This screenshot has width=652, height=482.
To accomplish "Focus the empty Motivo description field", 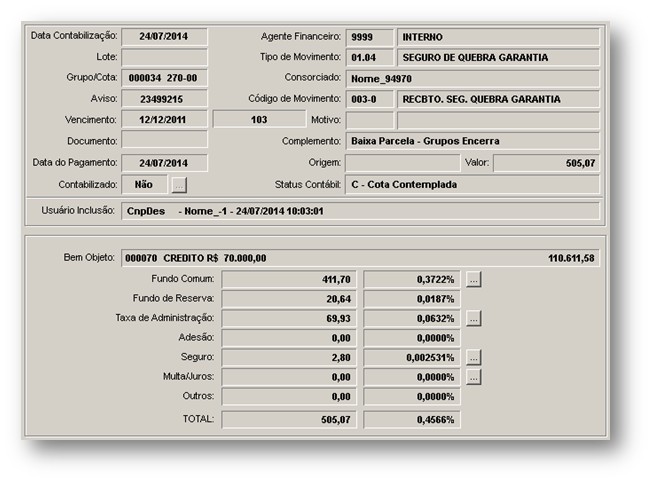I will tap(499, 120).
